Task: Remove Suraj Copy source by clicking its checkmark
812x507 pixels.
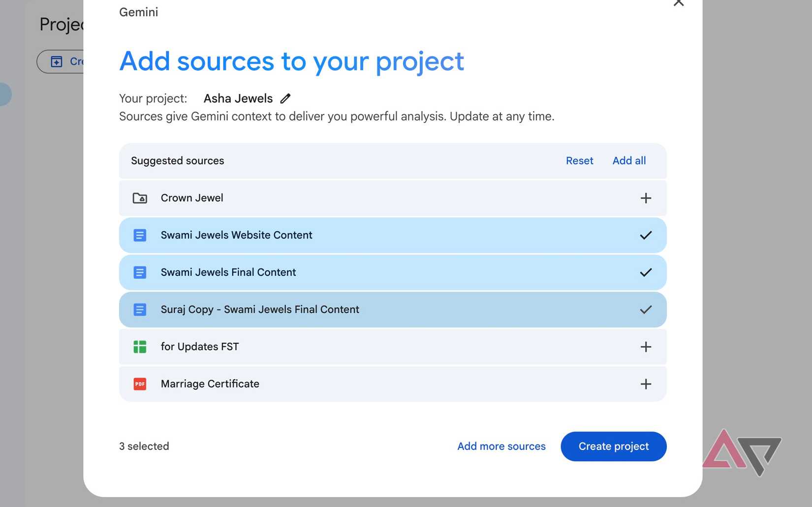Action: [646, 310]
